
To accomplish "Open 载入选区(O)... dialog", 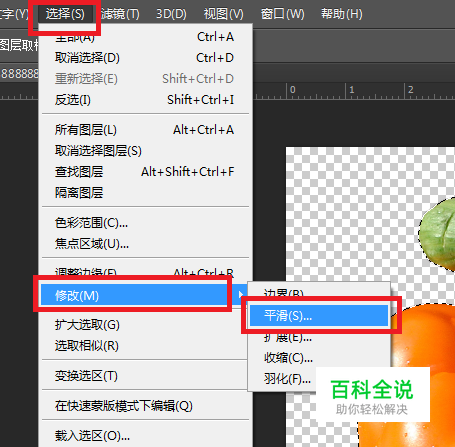I will pos(145,436).
